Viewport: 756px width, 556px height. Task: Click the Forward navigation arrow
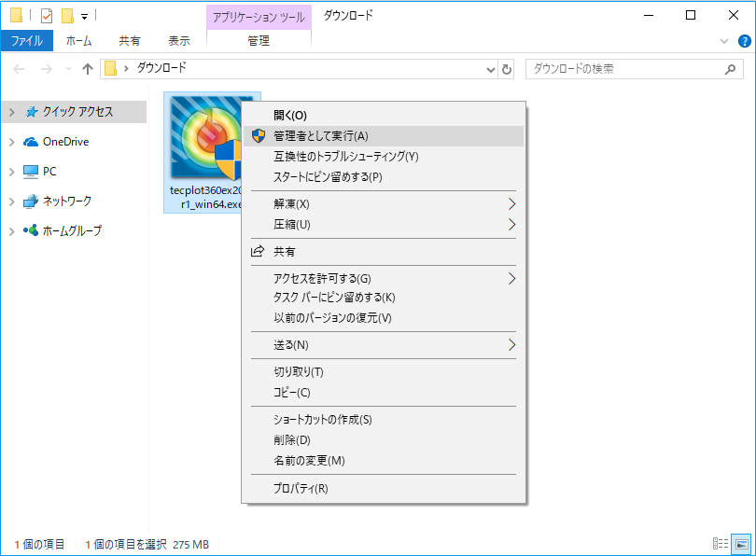click(x=47, y=69)
